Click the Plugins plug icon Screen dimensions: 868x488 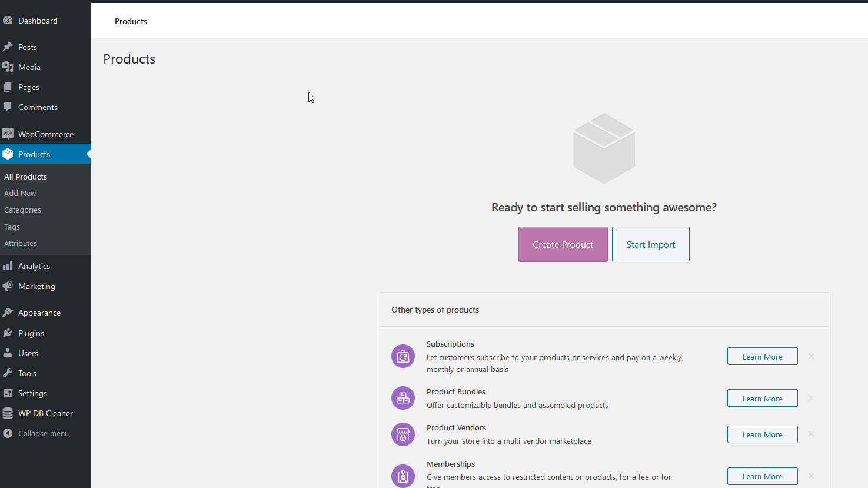[x=8, y=333]
